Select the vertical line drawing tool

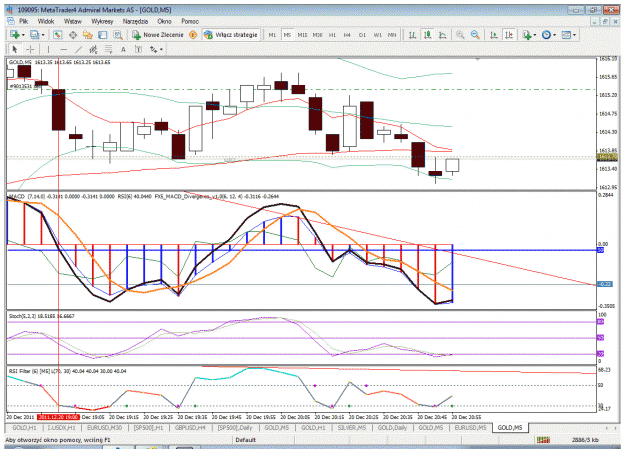(x=48, y=49)
